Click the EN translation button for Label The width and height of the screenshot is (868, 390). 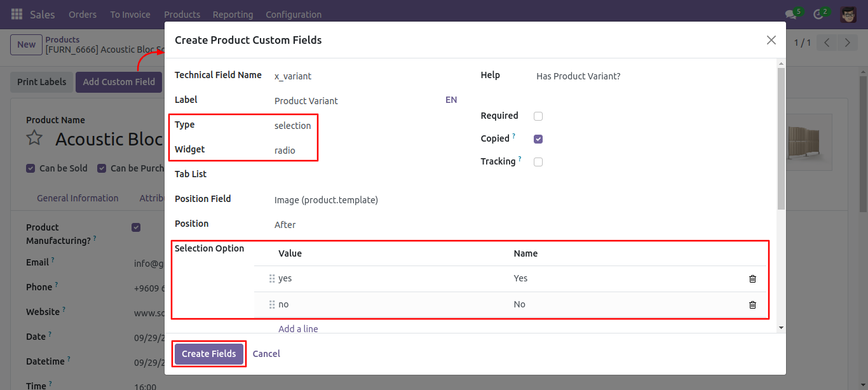[451, 100]
